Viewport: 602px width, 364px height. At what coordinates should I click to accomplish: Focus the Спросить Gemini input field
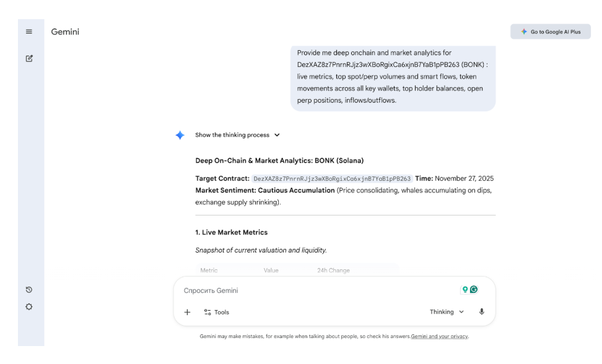point(319,290)
